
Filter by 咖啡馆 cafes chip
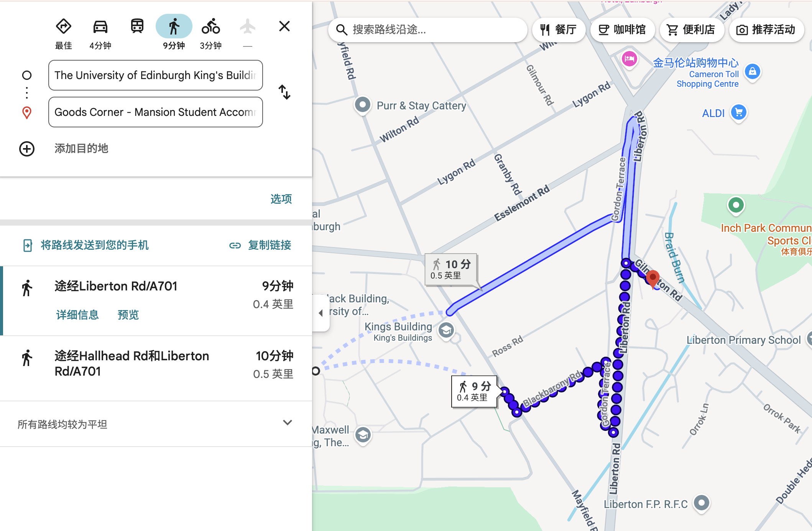(622, 30)
